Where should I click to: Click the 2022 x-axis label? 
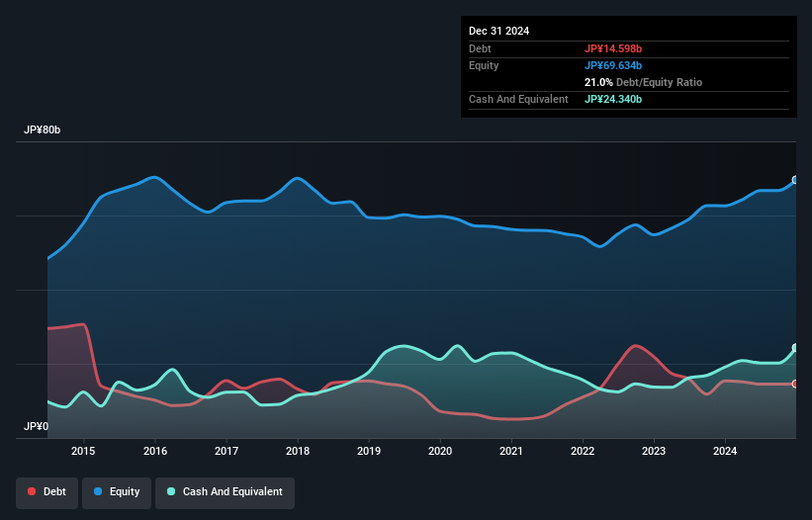(583, 451)
